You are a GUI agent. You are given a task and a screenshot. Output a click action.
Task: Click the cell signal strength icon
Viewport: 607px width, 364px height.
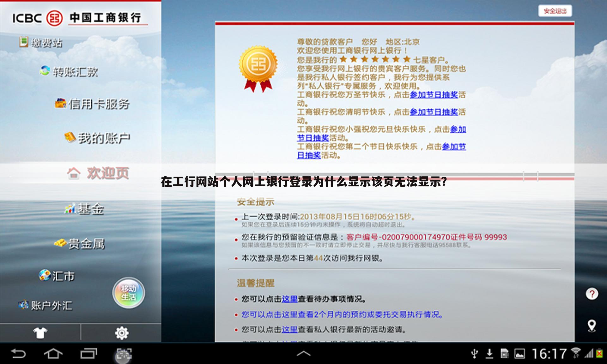tap(589, 353)
